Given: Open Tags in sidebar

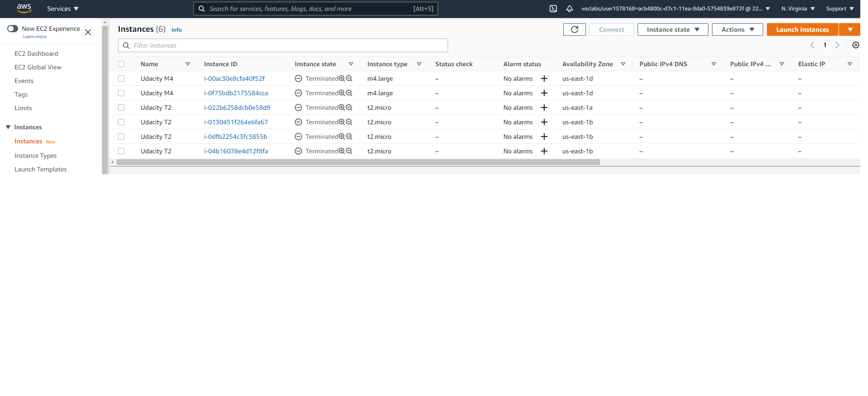Looking at the screenshot, I should point(21,94).
